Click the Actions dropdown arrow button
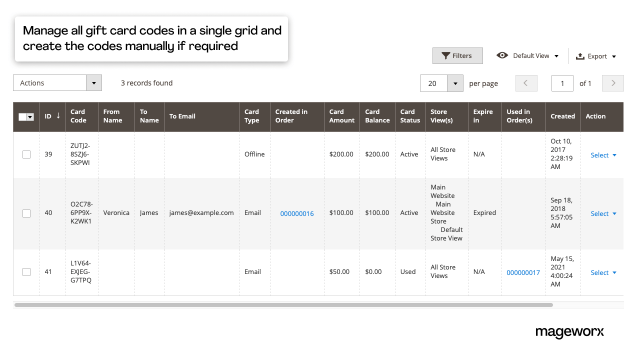The width and height of the screenshot is (644, 364). 94,83
